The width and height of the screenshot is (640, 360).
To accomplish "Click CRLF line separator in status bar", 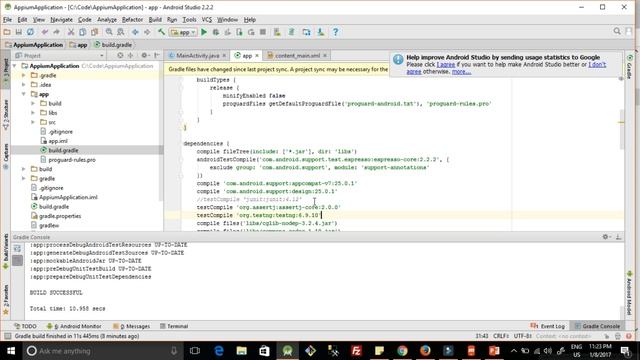I will coord(500,336).
